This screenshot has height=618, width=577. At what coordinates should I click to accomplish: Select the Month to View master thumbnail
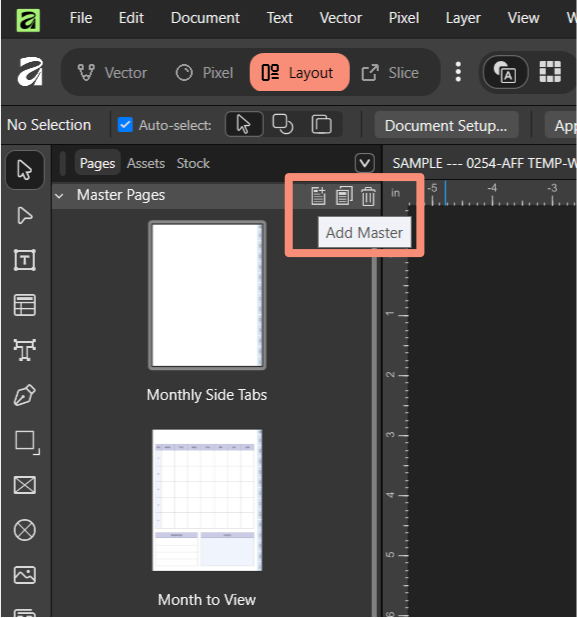pos(207,500)
